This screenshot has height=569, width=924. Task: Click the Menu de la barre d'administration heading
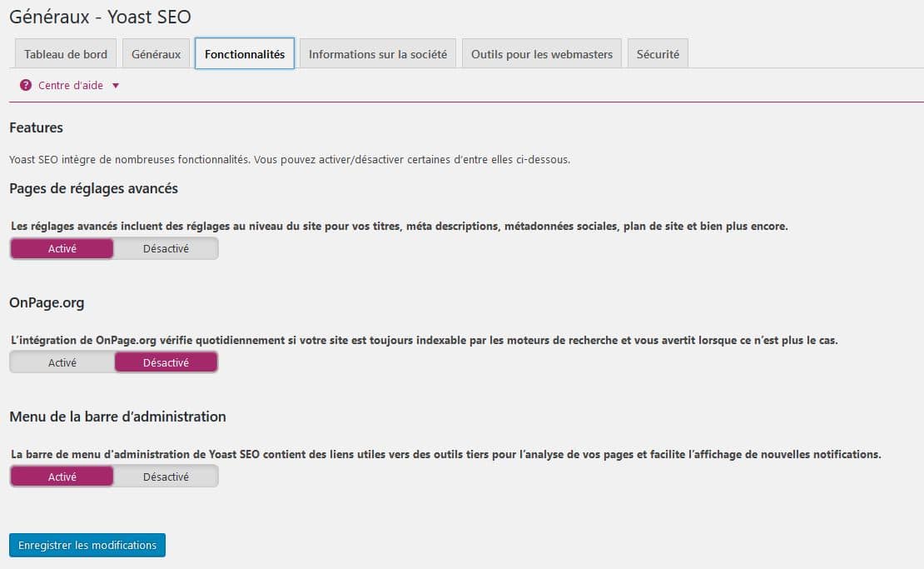click(118, 417)
